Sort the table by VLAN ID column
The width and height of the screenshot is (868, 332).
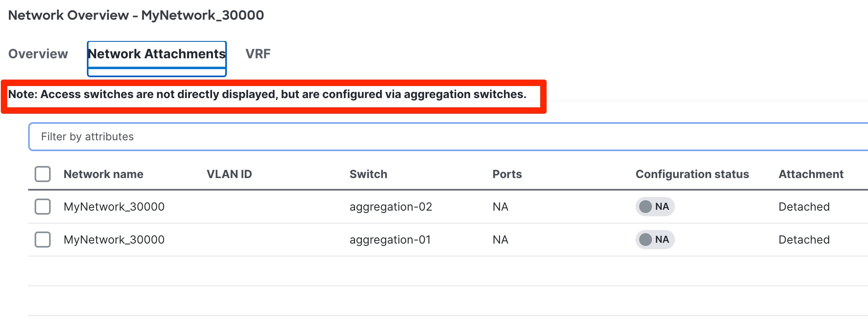[229, 174]
